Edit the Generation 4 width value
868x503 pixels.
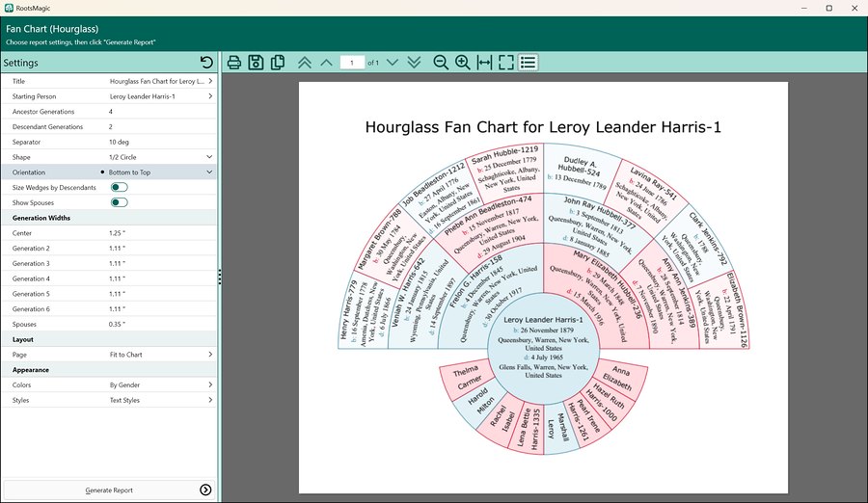[117, 278]
